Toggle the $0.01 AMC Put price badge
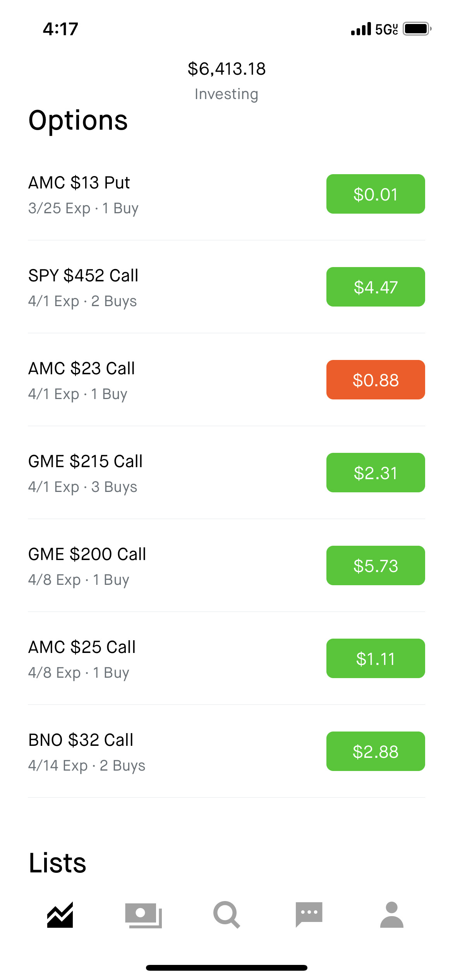 click(376, 194)
